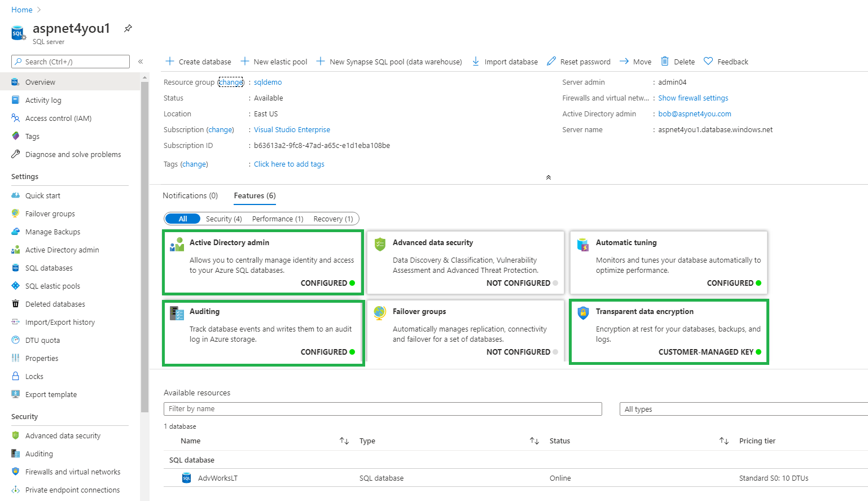This screenshot has height=501, width=868.
Task: Open Transparent data encryption card
Action: click(669, 332)
